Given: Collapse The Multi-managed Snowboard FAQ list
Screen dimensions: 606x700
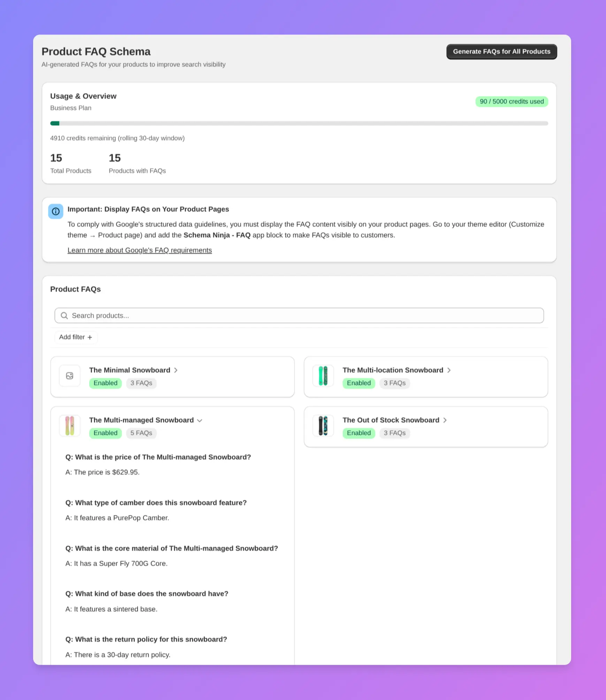Looking at the screenshot, I should (x=199, y=420).
